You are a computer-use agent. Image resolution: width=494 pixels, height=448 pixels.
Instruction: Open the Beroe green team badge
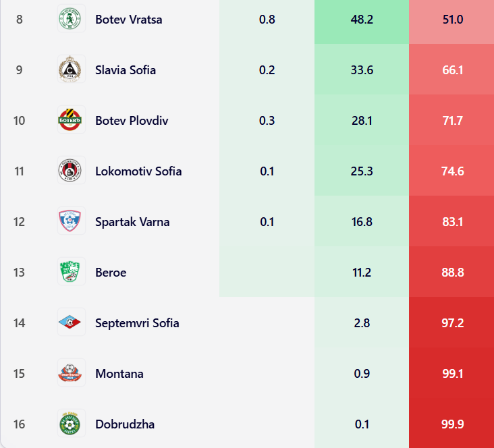click(71, 272)
